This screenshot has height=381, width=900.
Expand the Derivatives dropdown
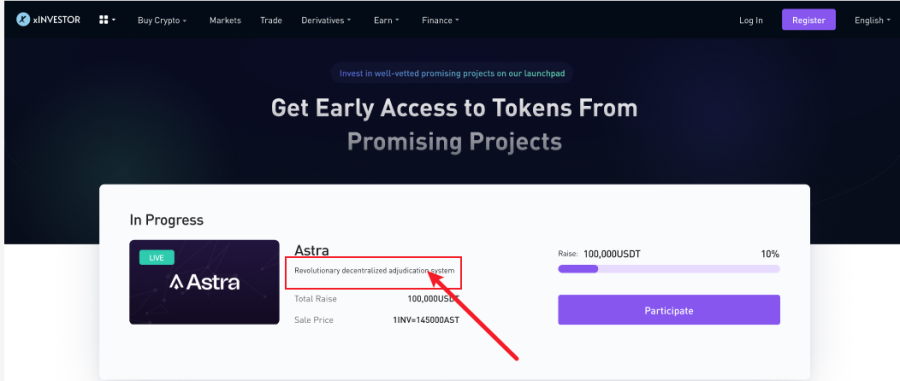pos(326,20)
